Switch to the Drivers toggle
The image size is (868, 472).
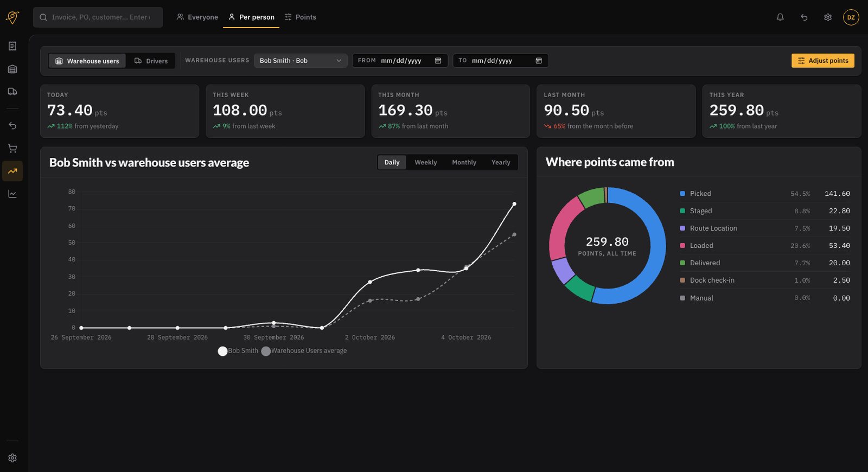pyautogui.click(x=151, y=61)
